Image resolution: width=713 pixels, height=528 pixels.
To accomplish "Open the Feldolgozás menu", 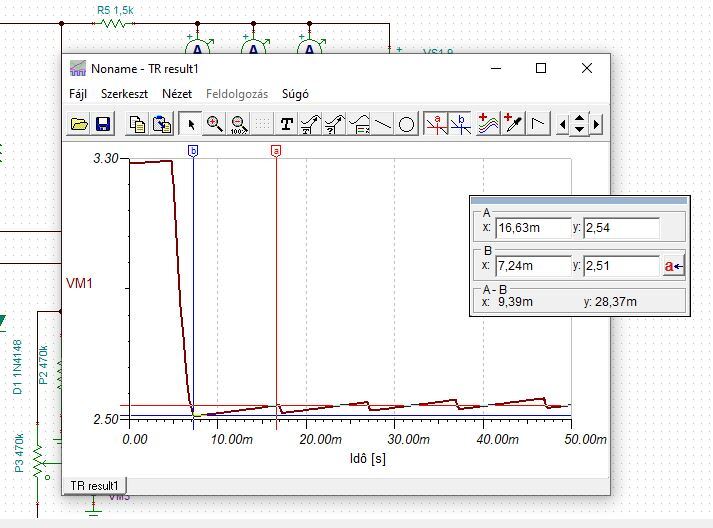I will pos(237,94).
